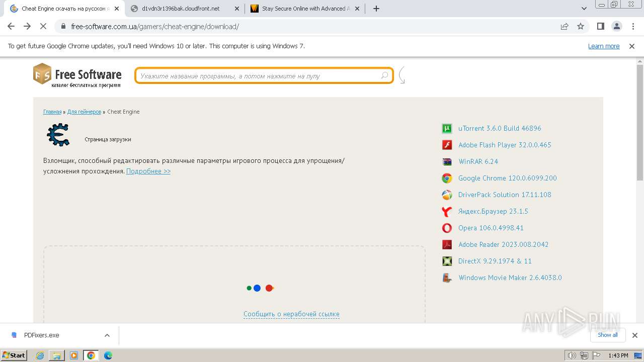Viewport: 644px width, 362px height.
Task: Open Windows Explorer from the taskbar
Action: (57, 355)
